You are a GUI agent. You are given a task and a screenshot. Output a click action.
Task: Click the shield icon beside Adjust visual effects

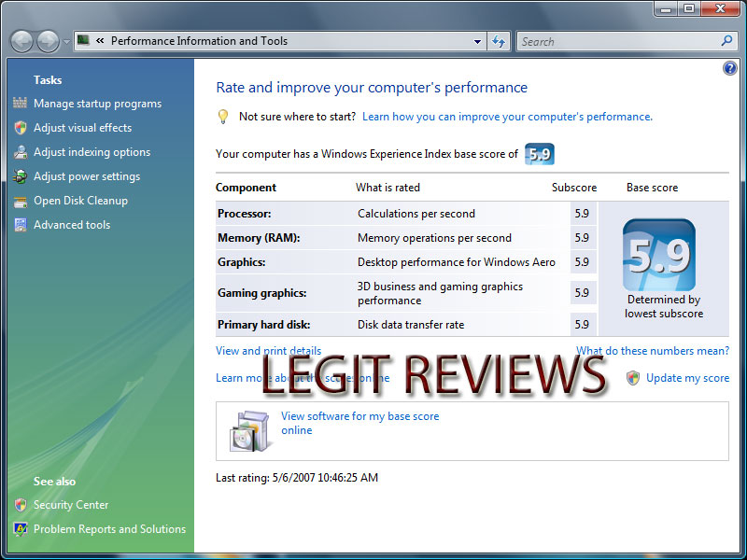point(21,128)
